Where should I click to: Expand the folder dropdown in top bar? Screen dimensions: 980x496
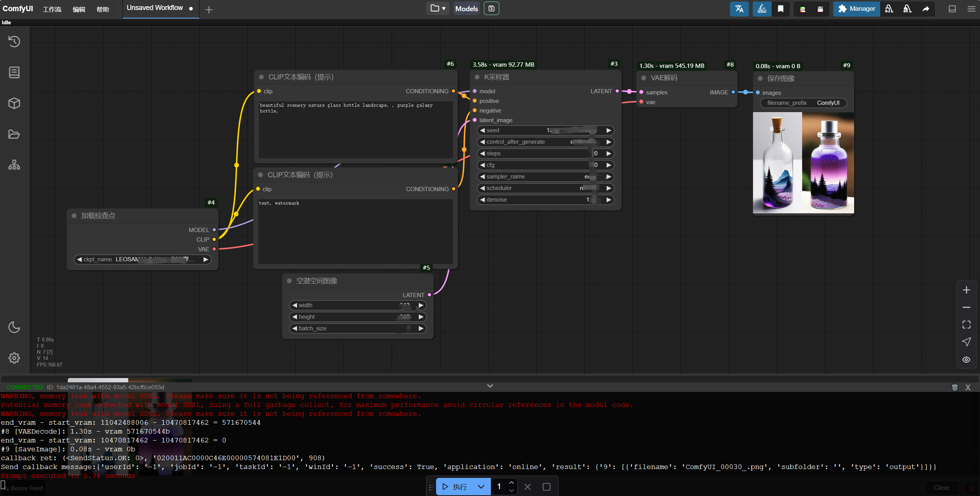coord(438,8)
